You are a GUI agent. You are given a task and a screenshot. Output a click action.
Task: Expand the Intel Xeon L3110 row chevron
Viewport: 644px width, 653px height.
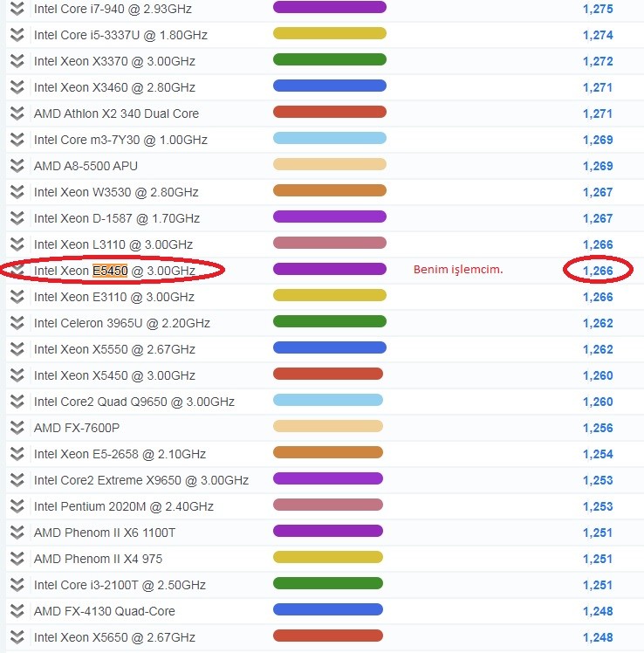(x=17, y=244)
